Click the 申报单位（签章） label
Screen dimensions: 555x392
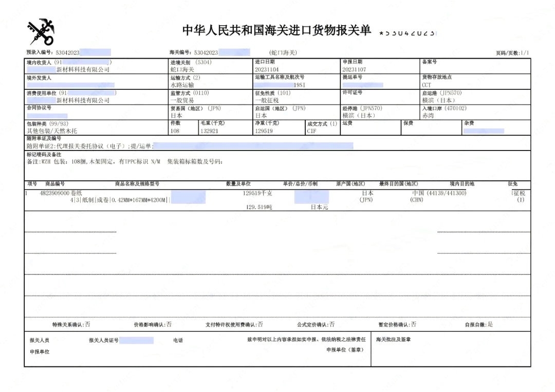point(345,350)
